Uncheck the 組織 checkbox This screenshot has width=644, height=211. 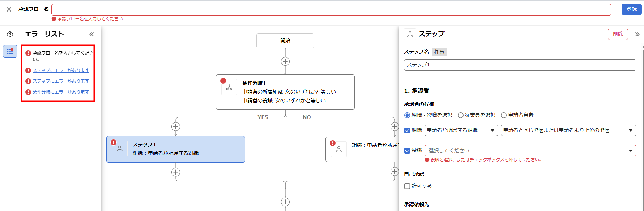point(407,130)
